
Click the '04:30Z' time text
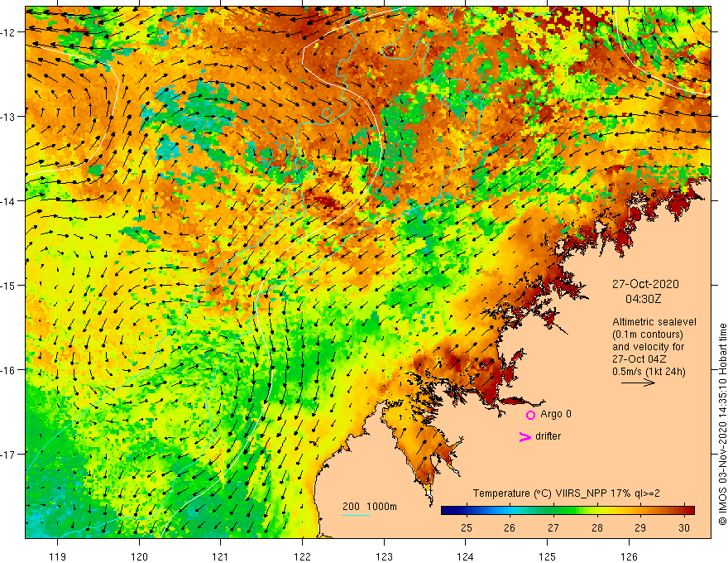(x=643, y=299)
